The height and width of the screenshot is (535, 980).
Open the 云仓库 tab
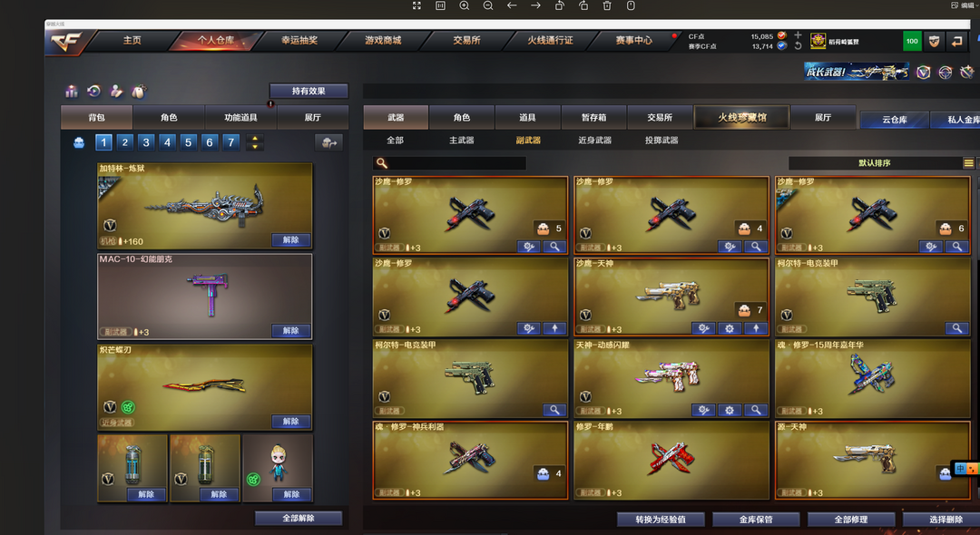pos(895,120)
